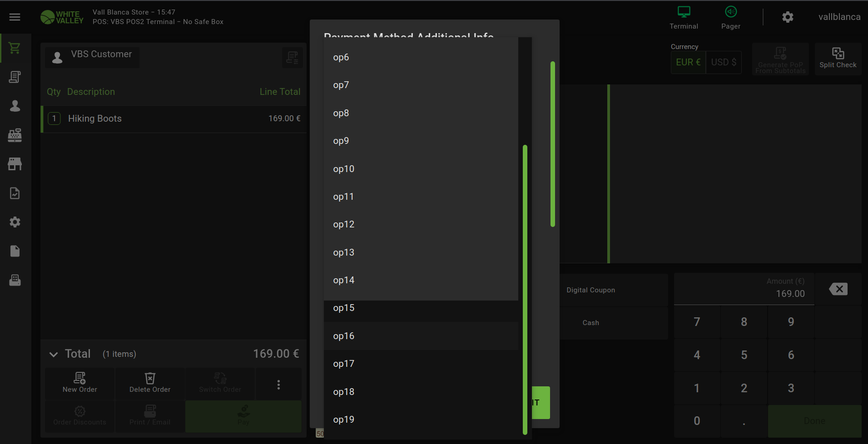Screen dimensions: 868x444
Task: Switch currency to EUR €
Action: (x=688, y=62)
